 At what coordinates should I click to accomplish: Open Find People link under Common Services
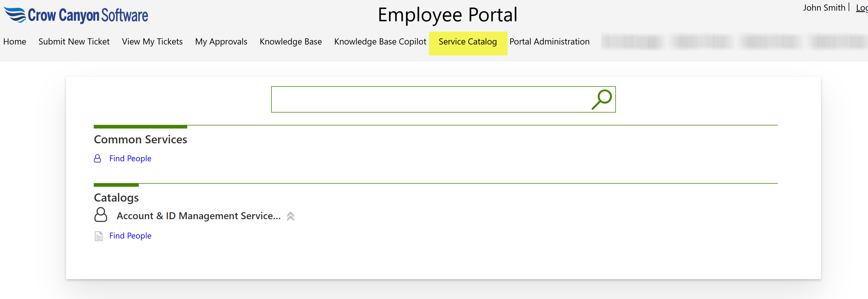point(130,158)
